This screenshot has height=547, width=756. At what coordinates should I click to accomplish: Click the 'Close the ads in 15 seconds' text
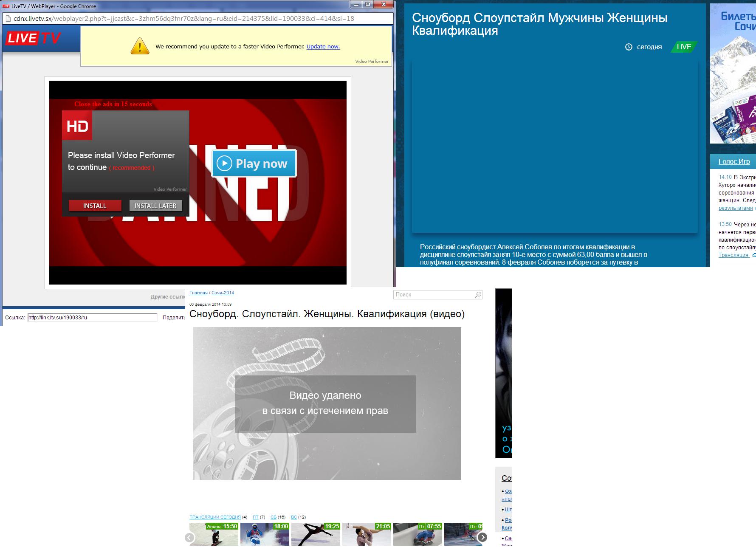click(113, 104)
